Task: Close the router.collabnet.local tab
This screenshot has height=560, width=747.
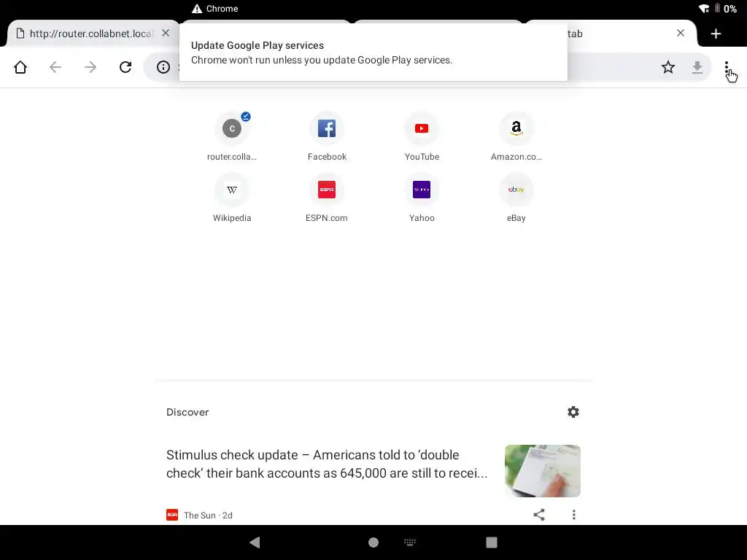Action: point(166,33)
